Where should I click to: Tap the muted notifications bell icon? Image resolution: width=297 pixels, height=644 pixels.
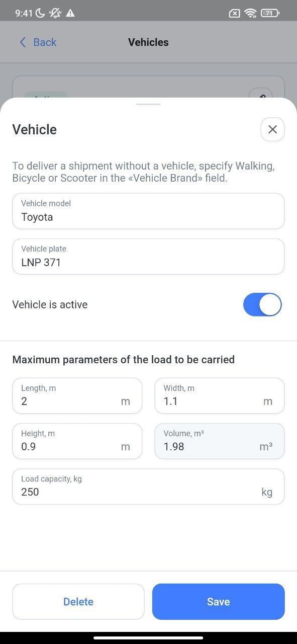55,13
